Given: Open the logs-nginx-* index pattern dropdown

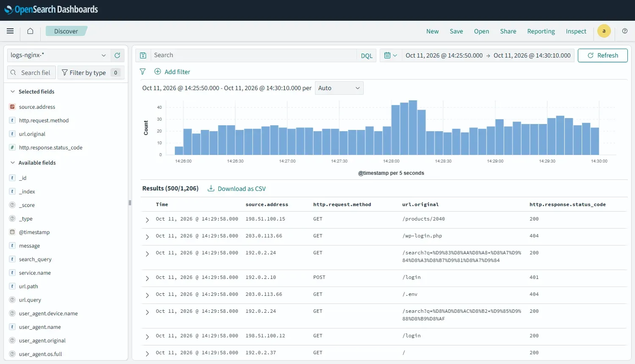Looking at the screenshot, I should [x=59, y=55].
